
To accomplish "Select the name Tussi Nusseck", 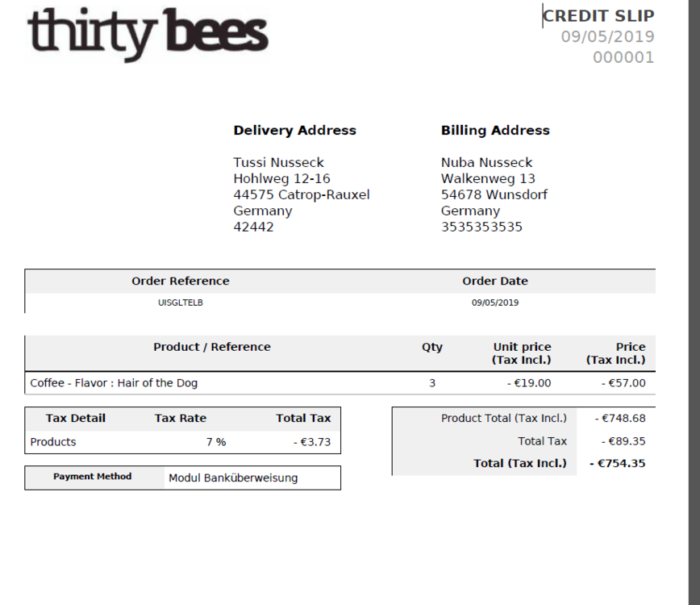I will 278,162.
